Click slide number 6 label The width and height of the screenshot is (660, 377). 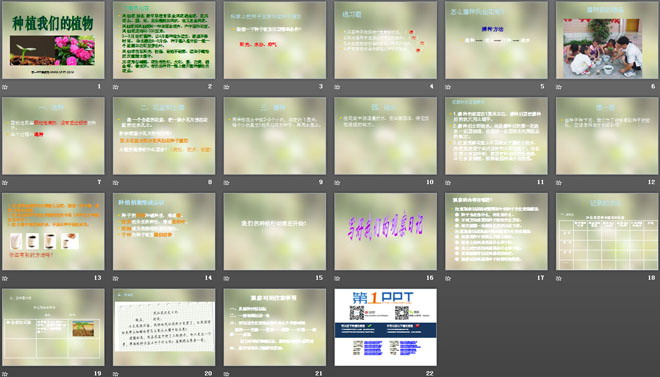pyautogui.click(x=653, y=87)
